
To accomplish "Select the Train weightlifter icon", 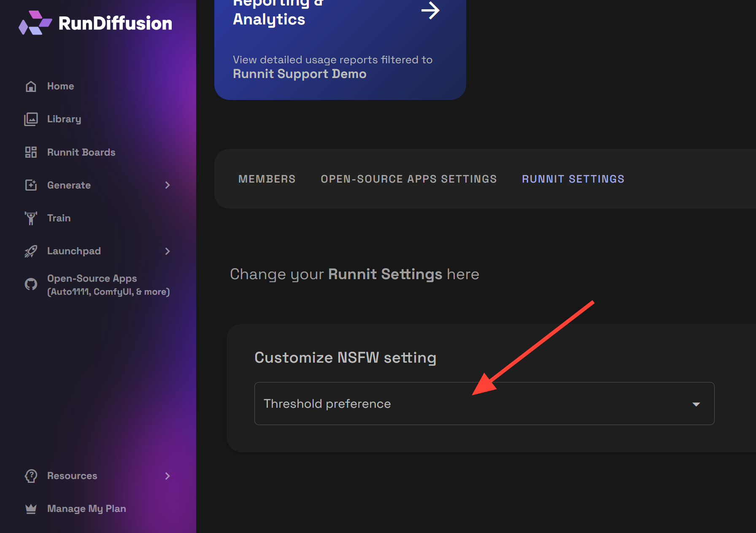I will (31, 218).
